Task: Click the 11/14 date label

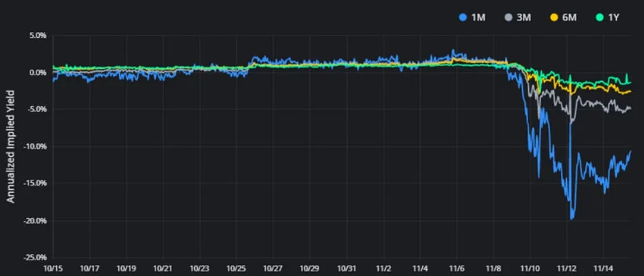Action: pyautogui.click(x=603, y=269)
